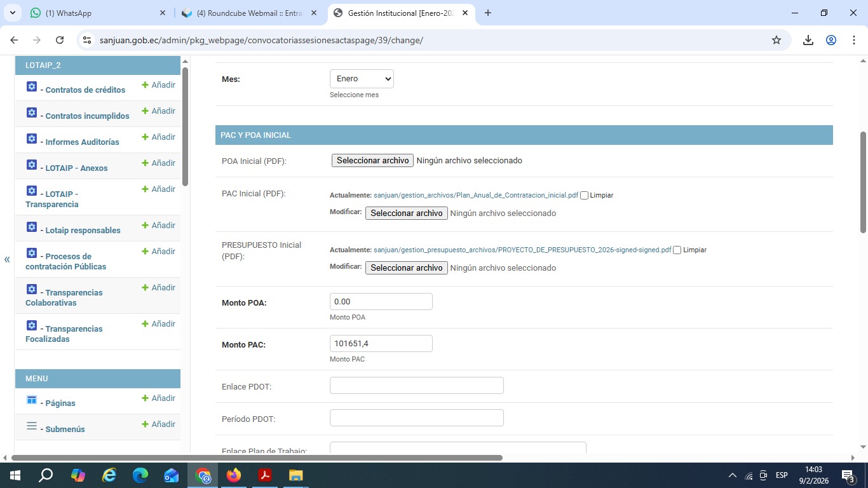This screenshot has width=868, height=488.
Task: Bookmark this page with the star icon
Action: click(x=776, y=40)
